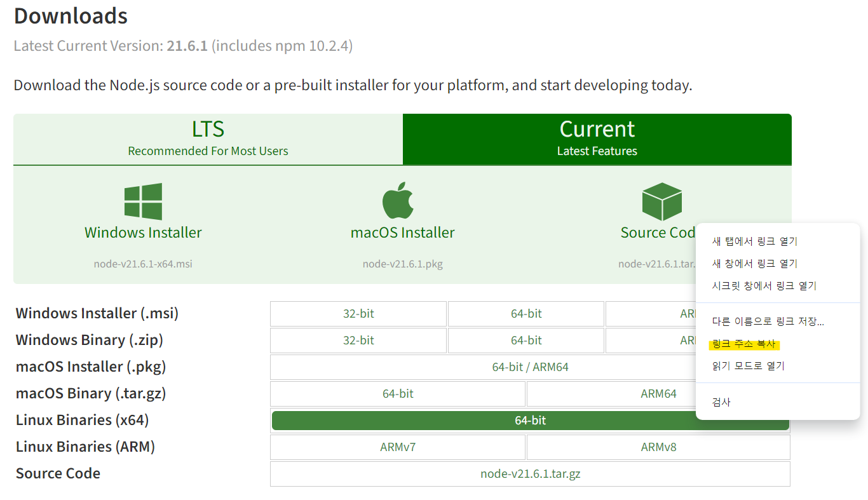The image size is (868, 500).
Task: Switch to the LTS tab
Action: point(208,139)
